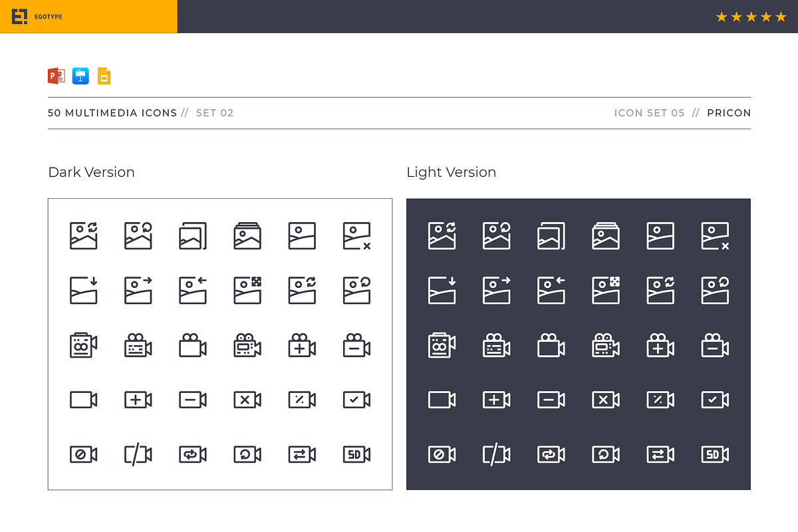Select slashed camera-off icon in Light Version

coord(497,454)
